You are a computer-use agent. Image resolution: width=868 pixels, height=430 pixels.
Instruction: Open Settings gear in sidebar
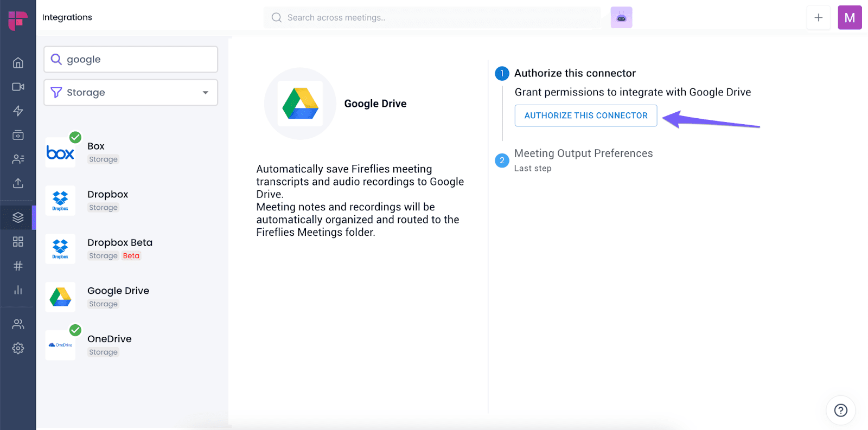click(x=18, y=348)
